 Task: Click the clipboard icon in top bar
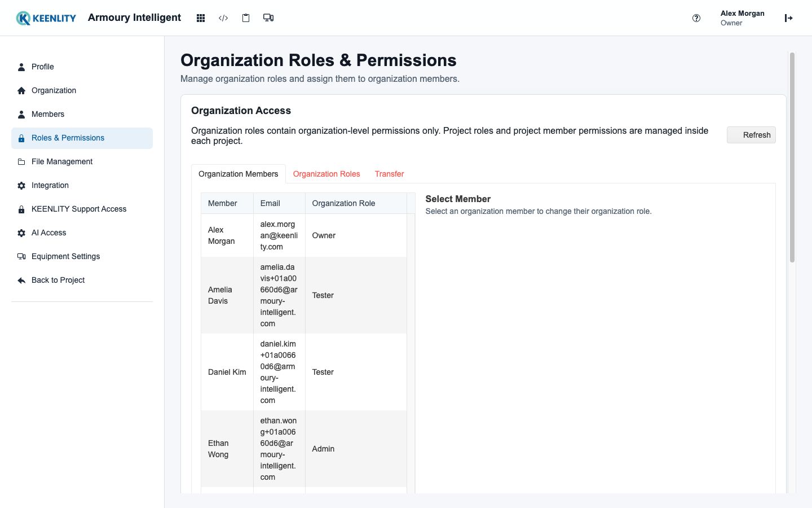tap(246, 18)
